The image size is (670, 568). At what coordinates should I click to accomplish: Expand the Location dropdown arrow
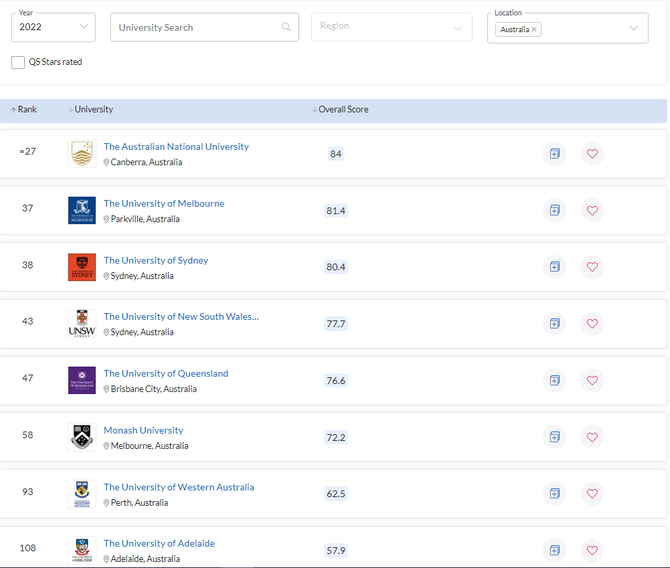coord(634,28)
